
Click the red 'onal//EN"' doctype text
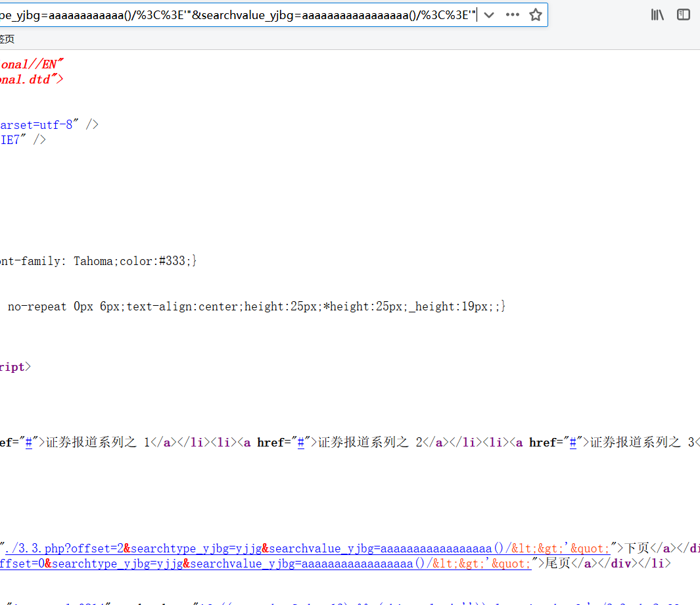[x=32, y=64]
